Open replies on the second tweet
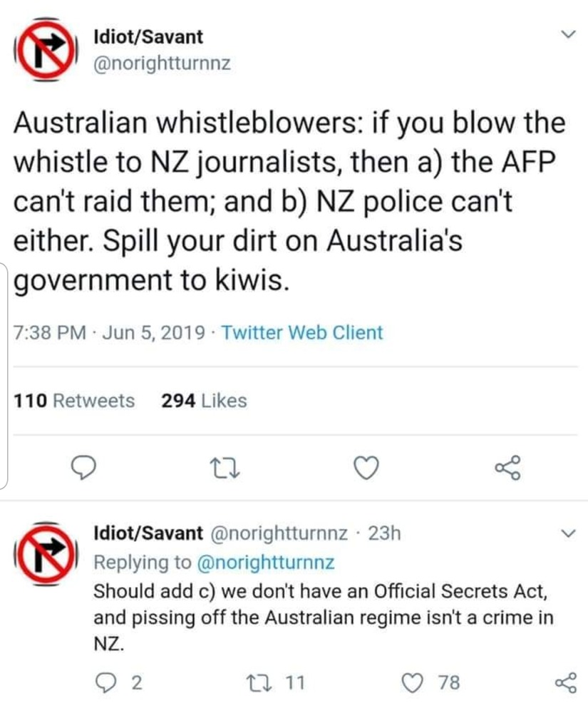 tap(106, 683)
